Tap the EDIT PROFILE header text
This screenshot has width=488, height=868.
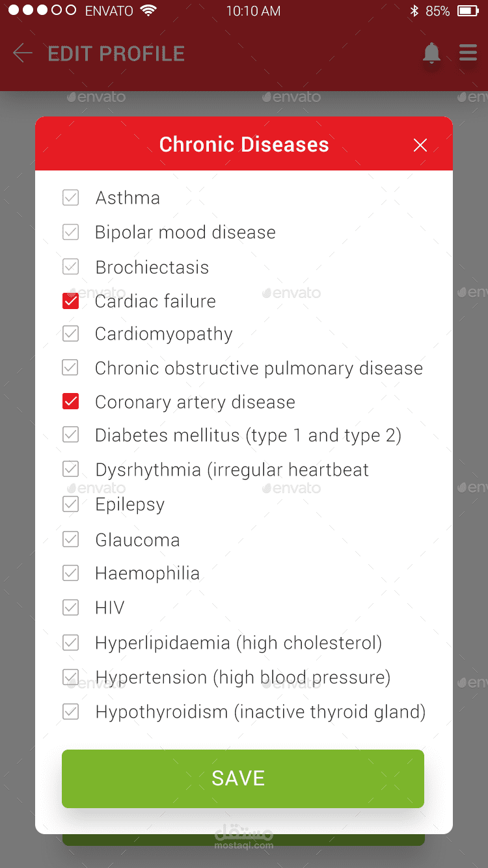pyautogui.click(x=116, y=53)
